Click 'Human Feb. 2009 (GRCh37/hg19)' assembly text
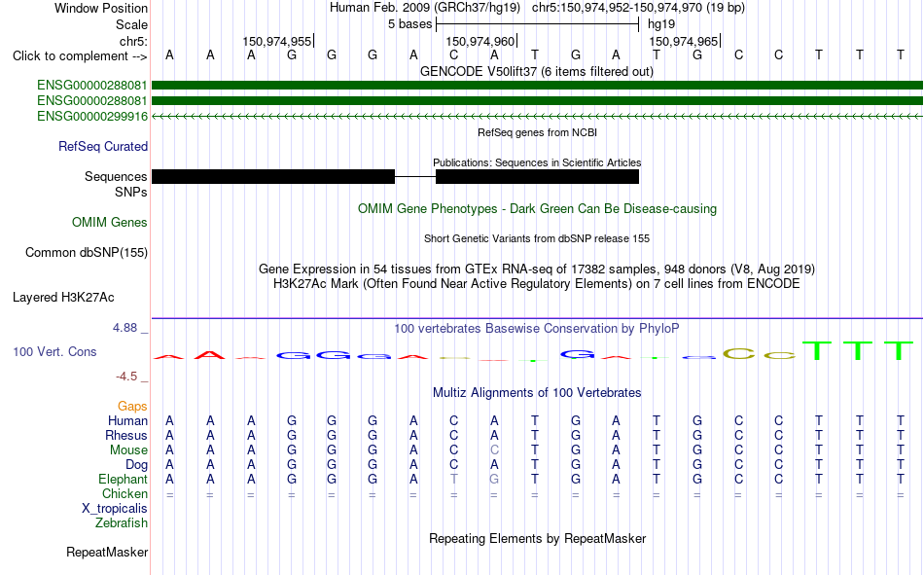924x575 pixels. point(425,8)
